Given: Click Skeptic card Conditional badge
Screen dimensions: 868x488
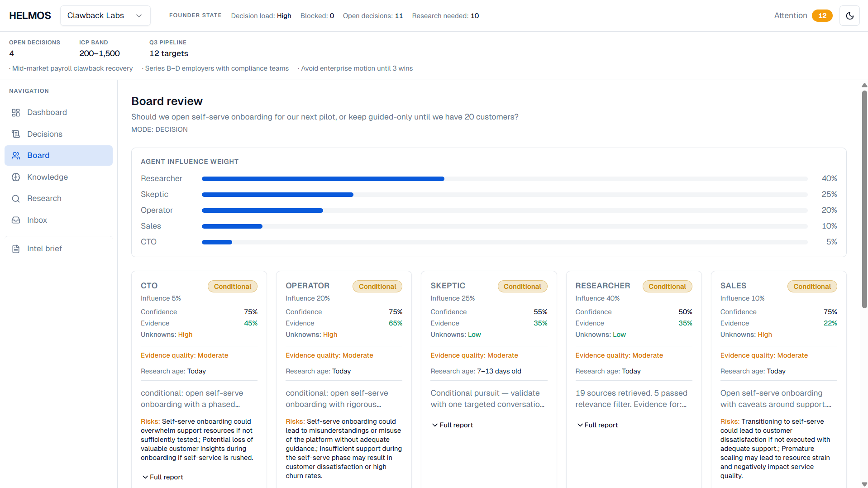Looking at the screenshot, I should (x=522, y=287).
